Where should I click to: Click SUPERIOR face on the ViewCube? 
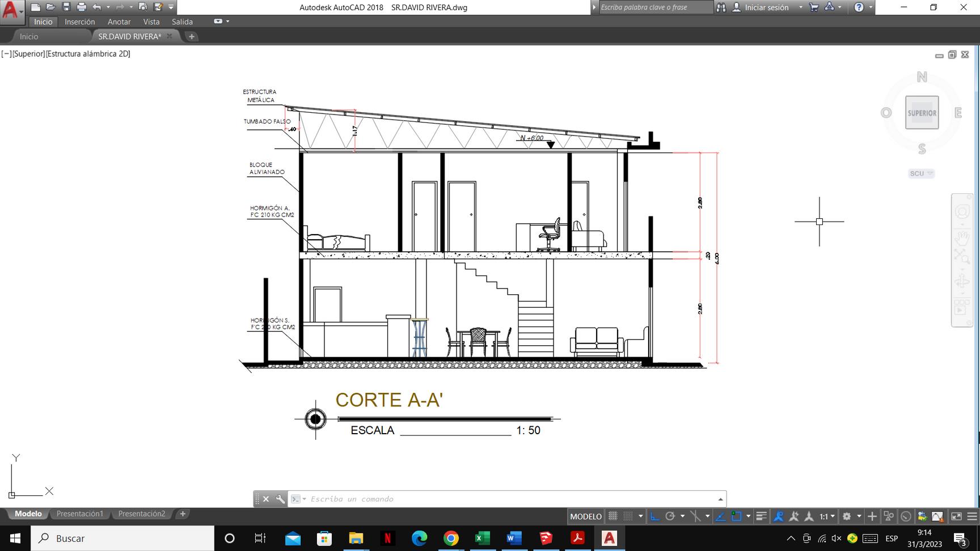[922, 113]
